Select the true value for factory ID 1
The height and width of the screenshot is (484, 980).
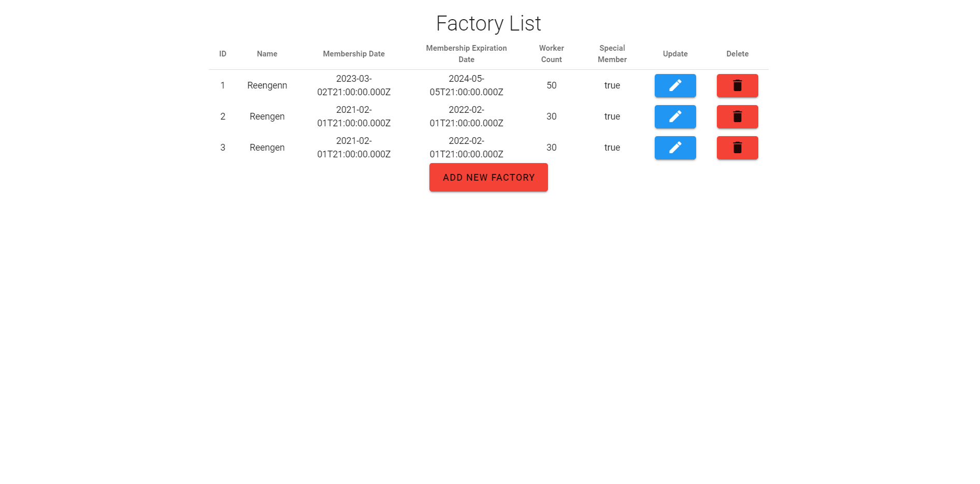point(612,85)
